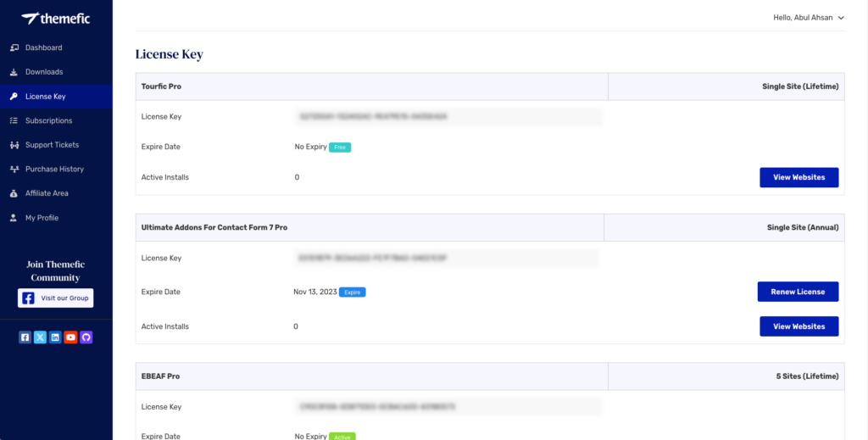Image resolution: width=868 pixels, height=440 pixels.
Task: Click the Subscriptions list icon
Action: click(x=14, y=120)
